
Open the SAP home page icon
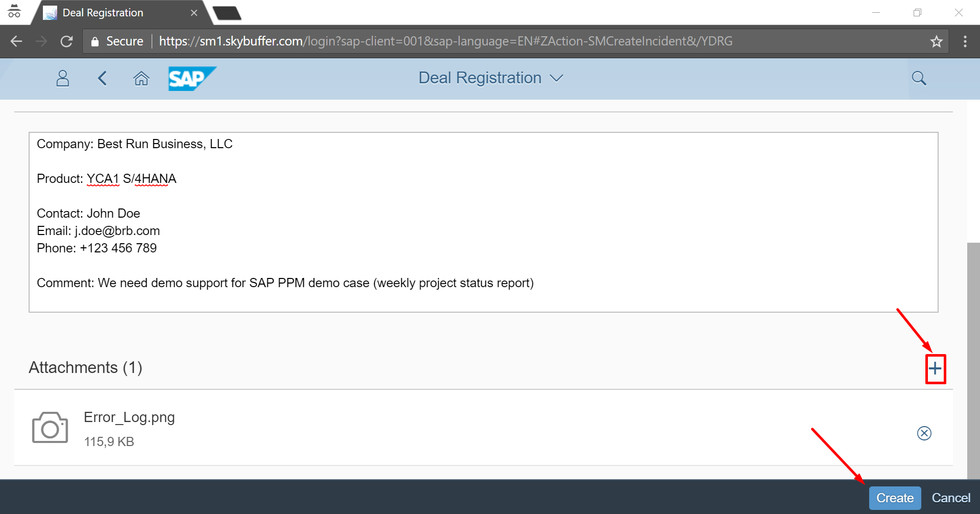tap(141, 78)
